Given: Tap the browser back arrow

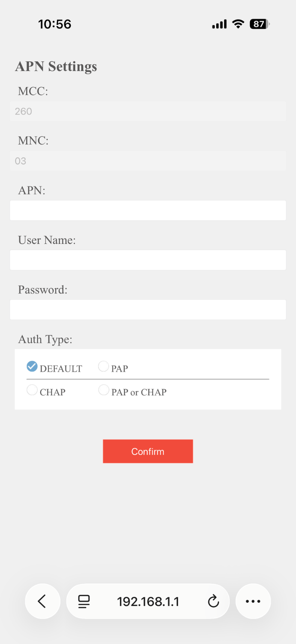Looking at the screenshot, I should coord(42,601).
